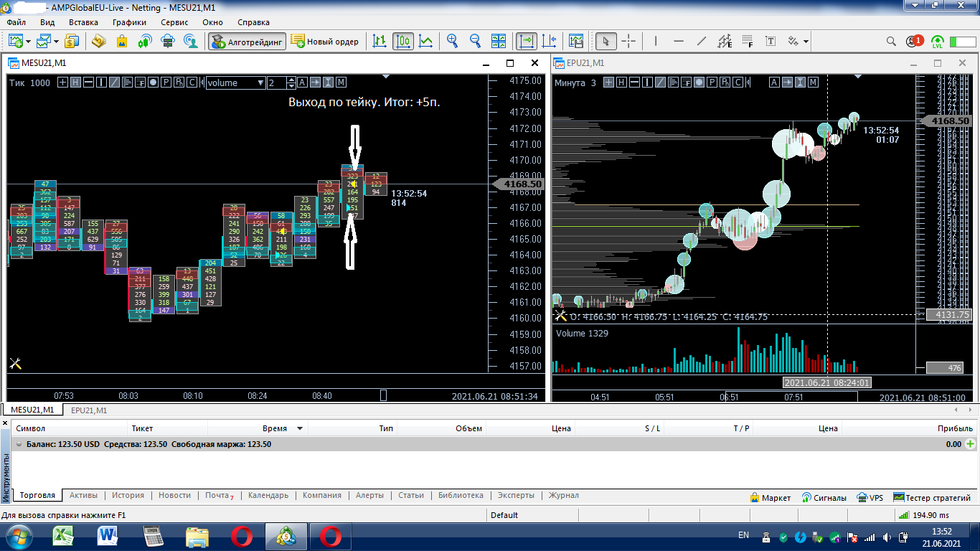Expand the new chart dropdown arrow
Image resolution: width=980 pixels, height=551 pixels.
[x=28, y=41]
